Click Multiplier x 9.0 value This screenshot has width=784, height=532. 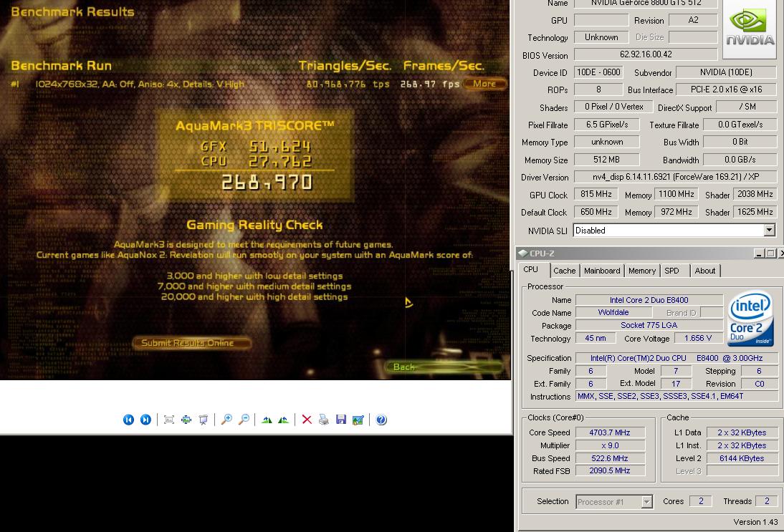pyautogui.click(x=610, y=445)
